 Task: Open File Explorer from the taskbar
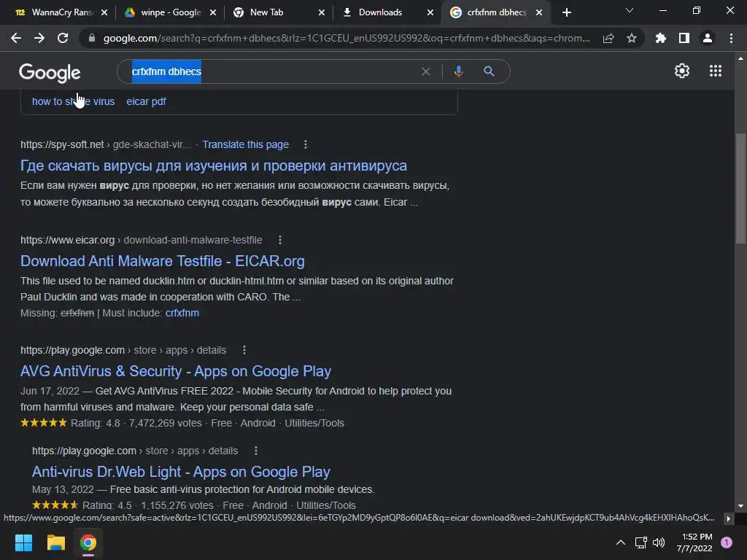tap(55, 542)
